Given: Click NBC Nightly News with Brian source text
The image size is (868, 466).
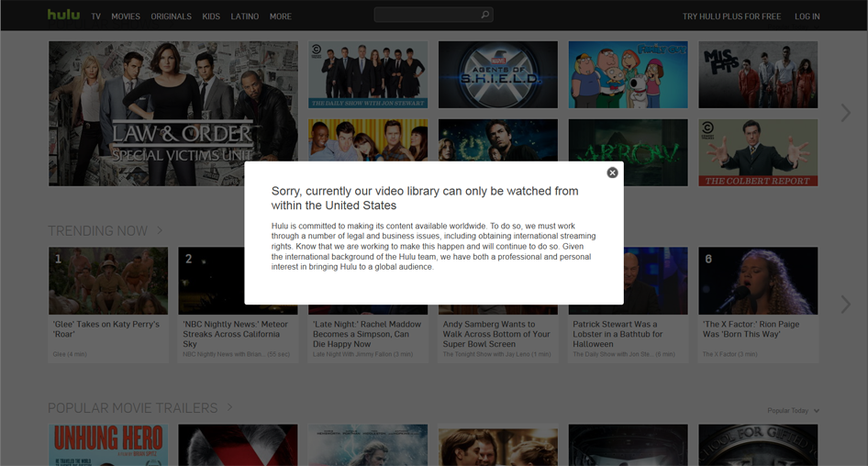Looking at the screenshot, I should tap(237, 354).
